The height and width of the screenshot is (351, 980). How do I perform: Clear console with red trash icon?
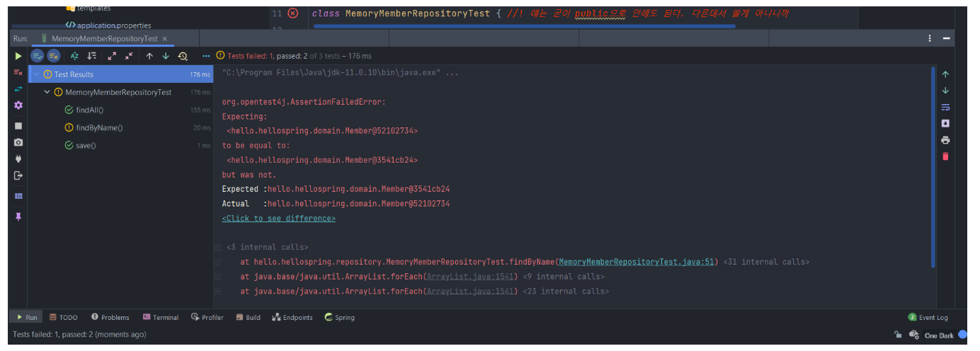[x=945, y=156]
